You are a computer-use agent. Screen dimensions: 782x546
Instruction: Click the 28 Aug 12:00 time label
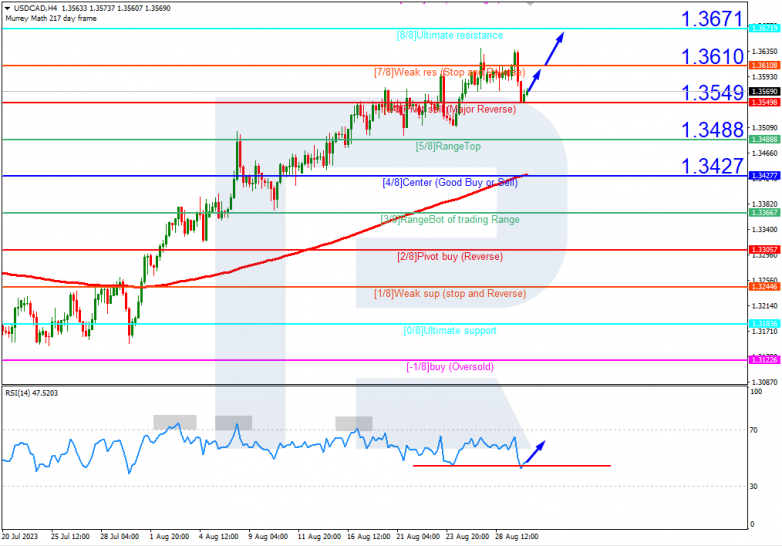(x=517, y=537)
